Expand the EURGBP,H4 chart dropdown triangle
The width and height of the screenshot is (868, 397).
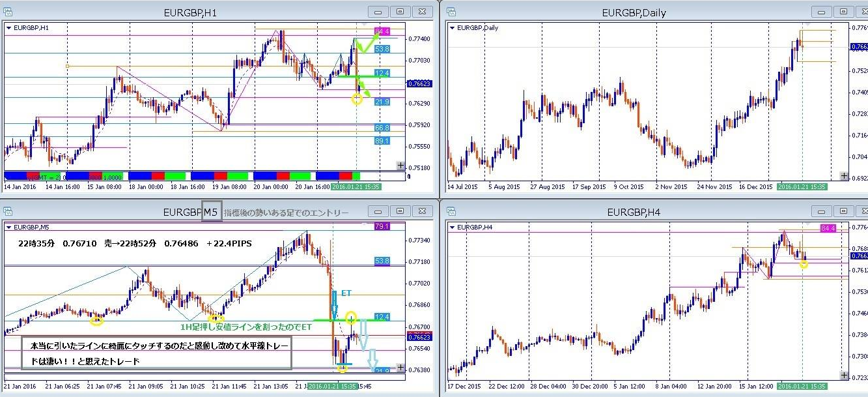453,228
